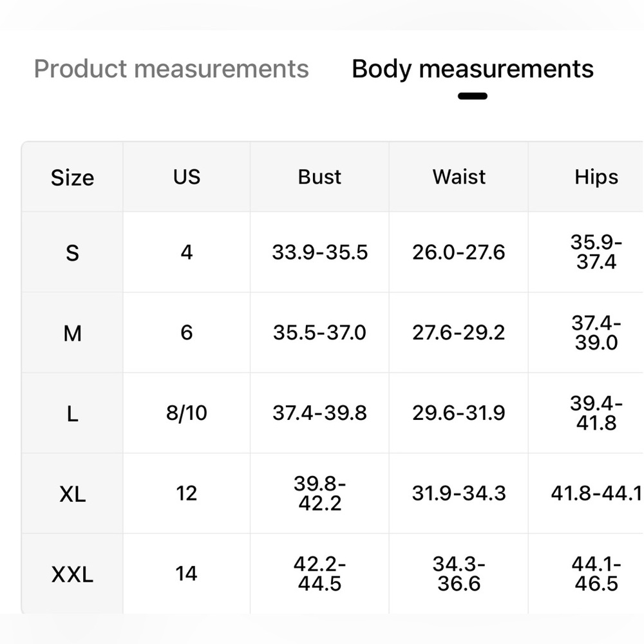Viewport: 644px width, 644px height.
Task: Select the M size row label
Action: (72, 333)
